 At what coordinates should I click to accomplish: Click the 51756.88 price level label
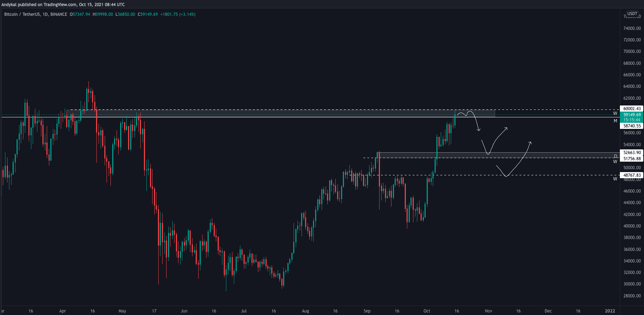(632, 159)
